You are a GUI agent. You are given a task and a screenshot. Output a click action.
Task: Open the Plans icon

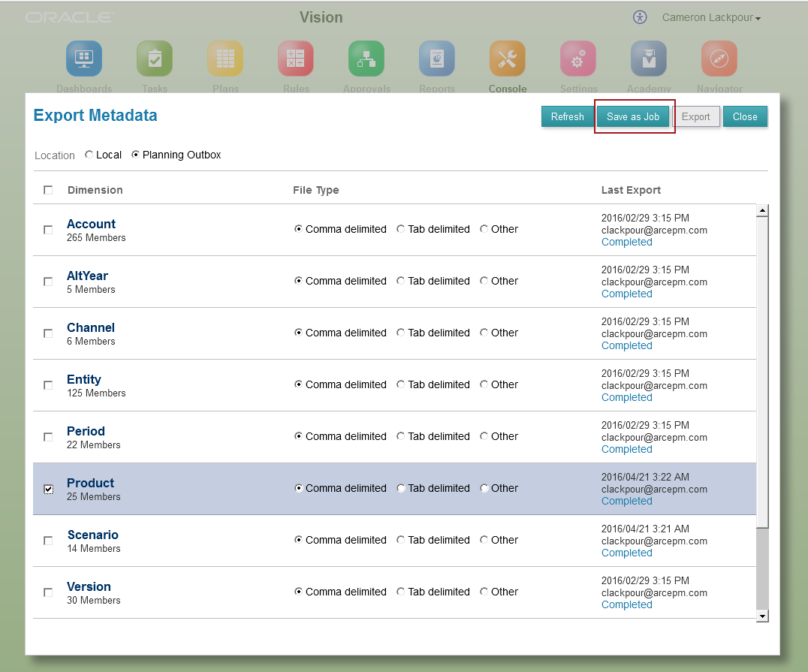pos(225,59)
